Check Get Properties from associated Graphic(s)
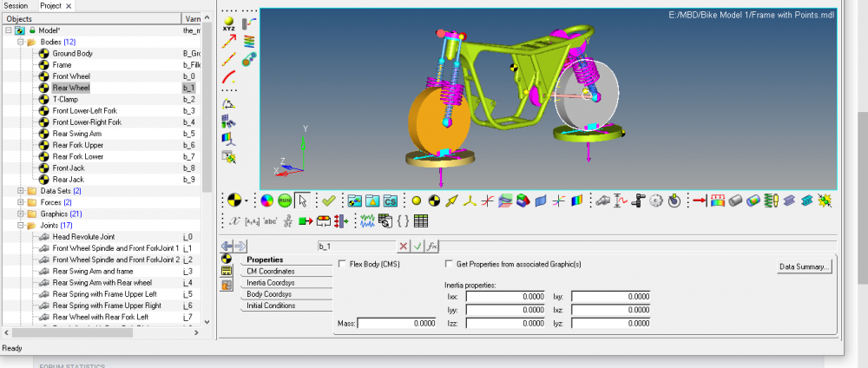Image resolution: width=868 pixels, height=368 pixels. [449, 264]
